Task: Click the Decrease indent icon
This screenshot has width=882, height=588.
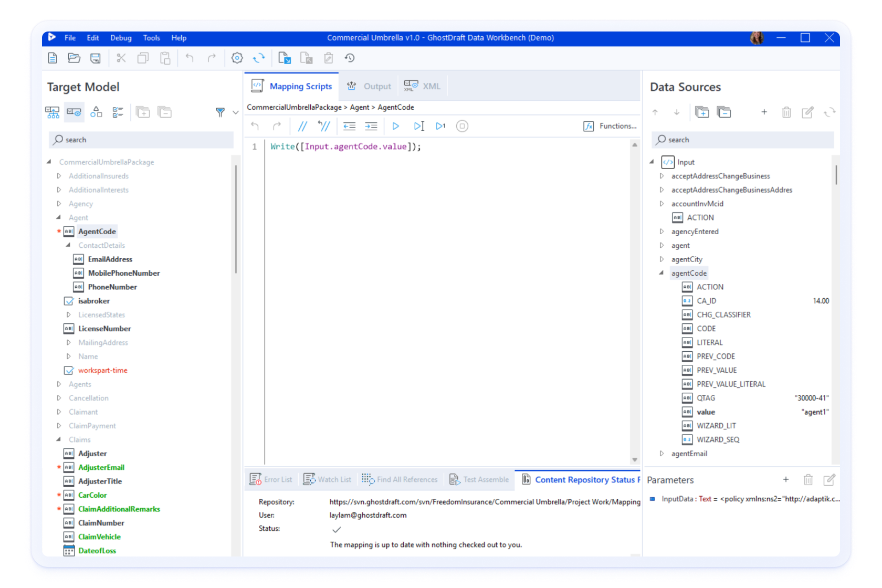Action: [349, 126]
